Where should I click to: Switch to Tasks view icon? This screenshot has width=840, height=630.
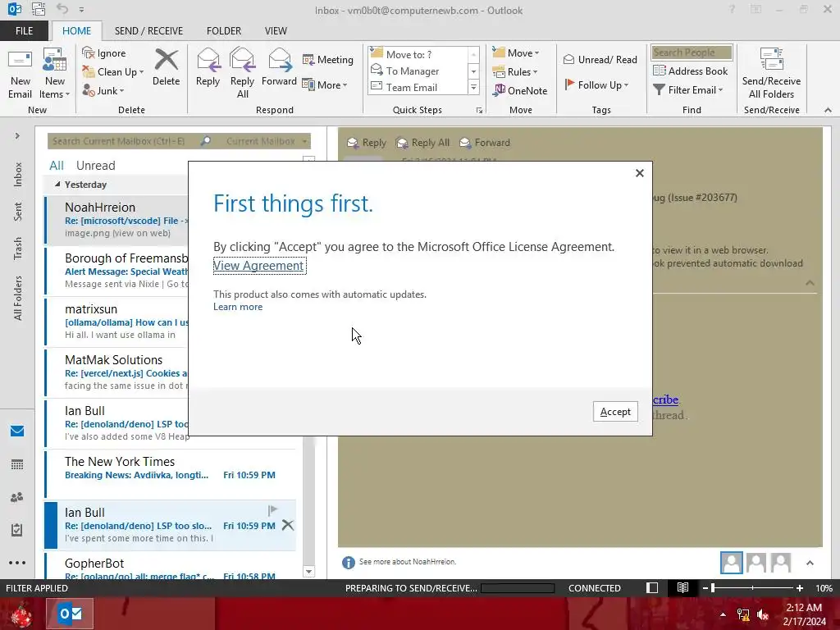click(17, 530)
